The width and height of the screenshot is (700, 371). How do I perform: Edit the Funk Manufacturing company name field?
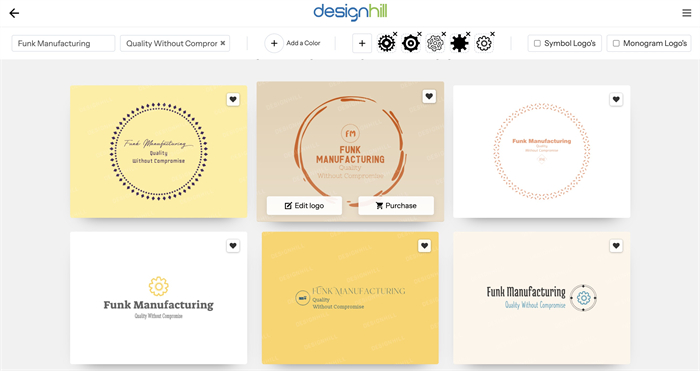tap(63, 43)
